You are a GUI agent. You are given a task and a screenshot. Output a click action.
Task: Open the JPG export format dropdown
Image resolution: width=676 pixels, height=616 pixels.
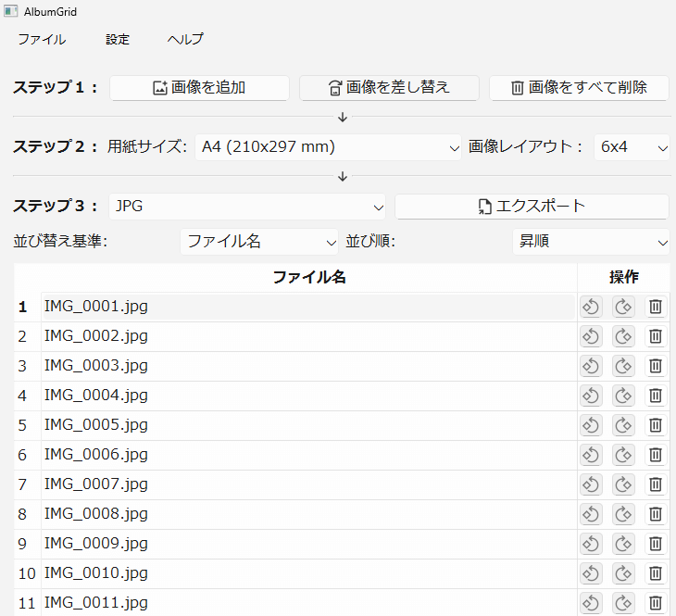point(247,206)
